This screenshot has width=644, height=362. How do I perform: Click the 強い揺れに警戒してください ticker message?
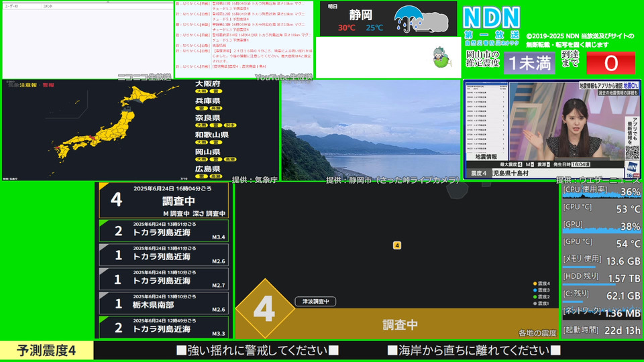point(258,351)
